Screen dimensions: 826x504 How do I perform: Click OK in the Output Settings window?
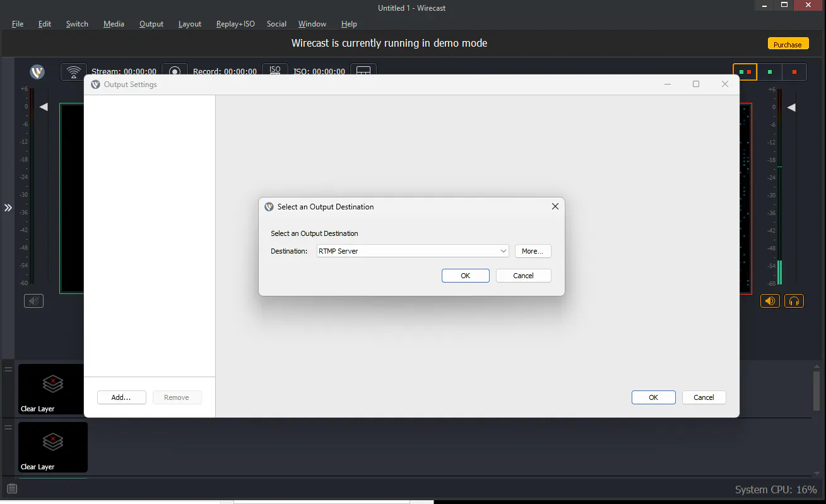click(654, 397)
